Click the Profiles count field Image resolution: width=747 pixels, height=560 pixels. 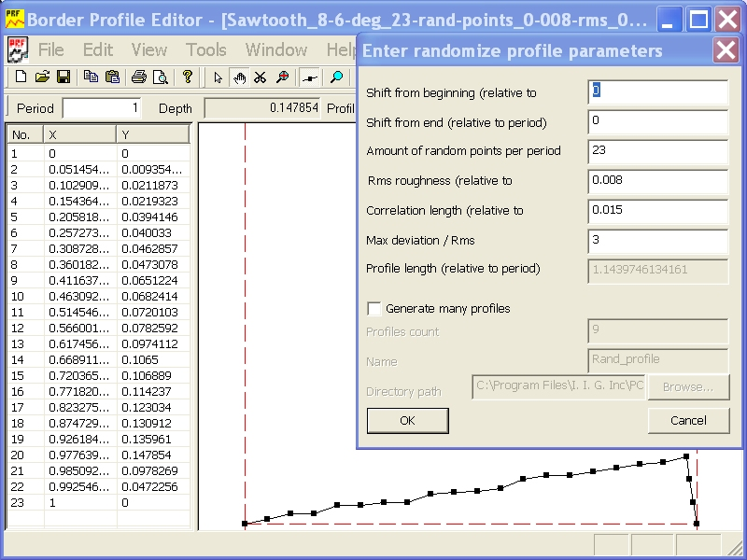click(658, 331)
